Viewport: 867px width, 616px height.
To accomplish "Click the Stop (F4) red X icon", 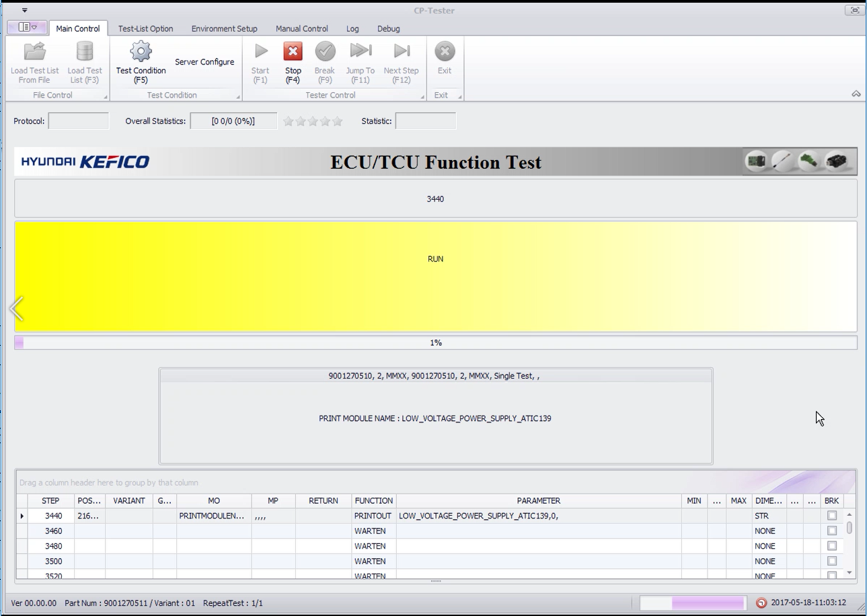I will 293,51.
